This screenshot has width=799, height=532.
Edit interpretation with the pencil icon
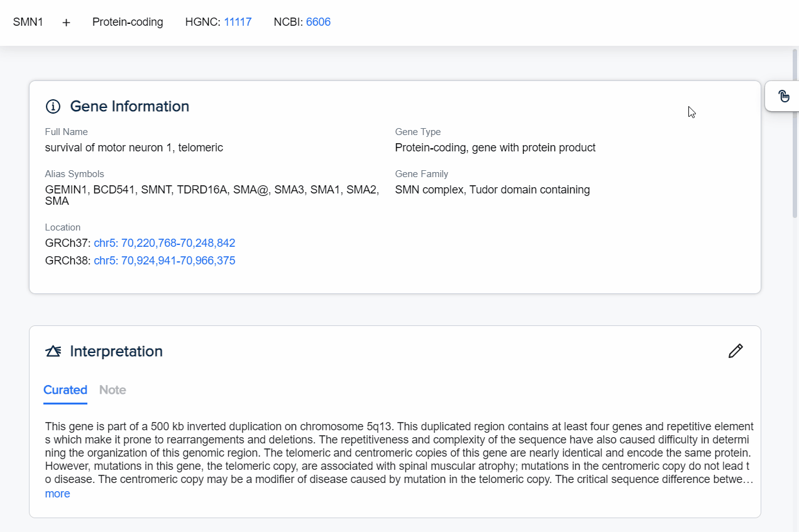(736, 351)
